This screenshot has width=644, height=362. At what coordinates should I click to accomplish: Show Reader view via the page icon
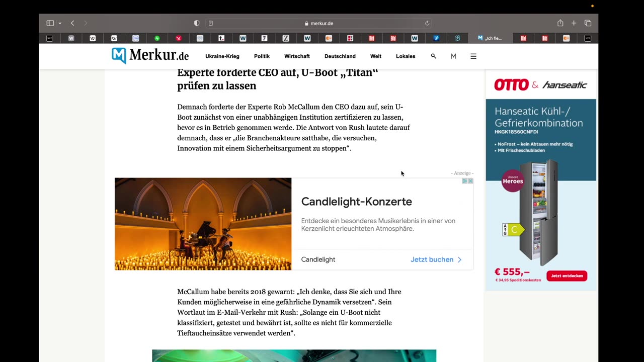pyautogui.click(x=211, y=23)
